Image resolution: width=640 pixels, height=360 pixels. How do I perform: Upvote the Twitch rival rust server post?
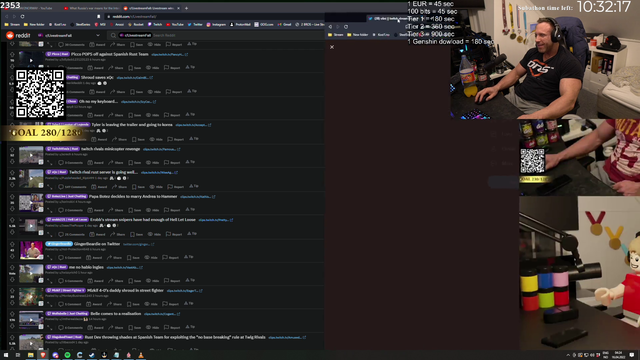tap(12, 173)
